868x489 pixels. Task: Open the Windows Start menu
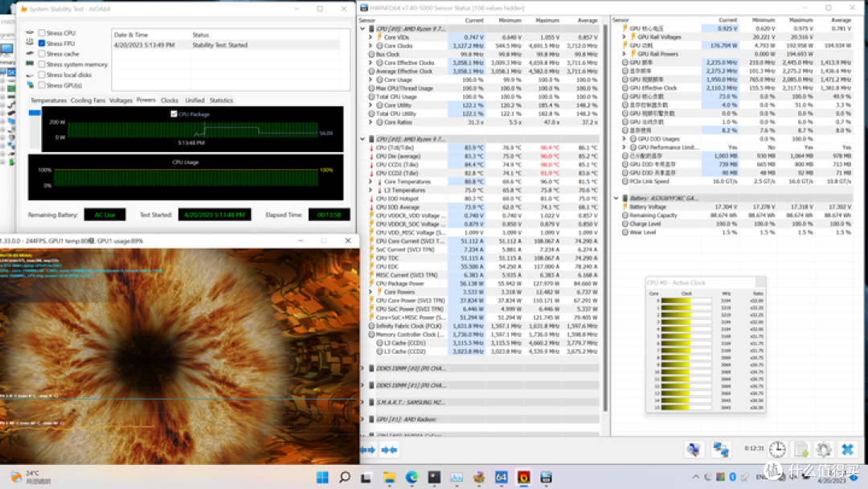pos(322,477)
